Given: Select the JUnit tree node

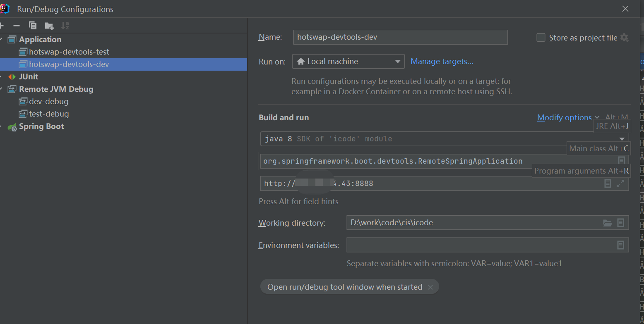Looking at the screenshot, I should (29, 77).
